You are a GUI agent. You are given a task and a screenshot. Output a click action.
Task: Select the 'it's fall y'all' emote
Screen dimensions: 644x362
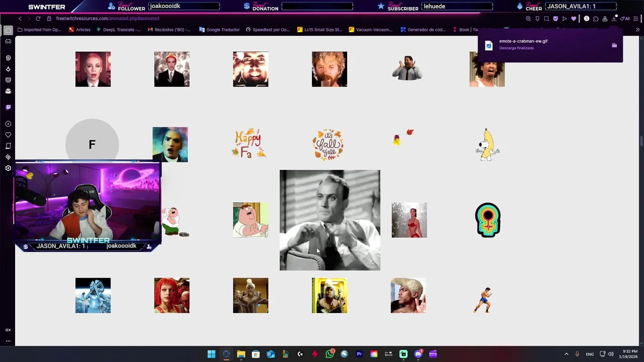pos(328,145)
